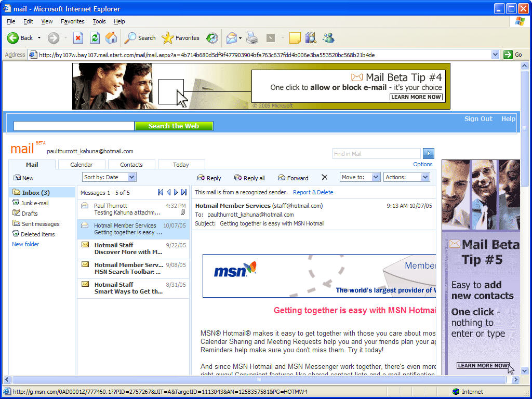Open the Options link
Image resolution: width=532 pixels, height=399 pixels.
point(423,164)
